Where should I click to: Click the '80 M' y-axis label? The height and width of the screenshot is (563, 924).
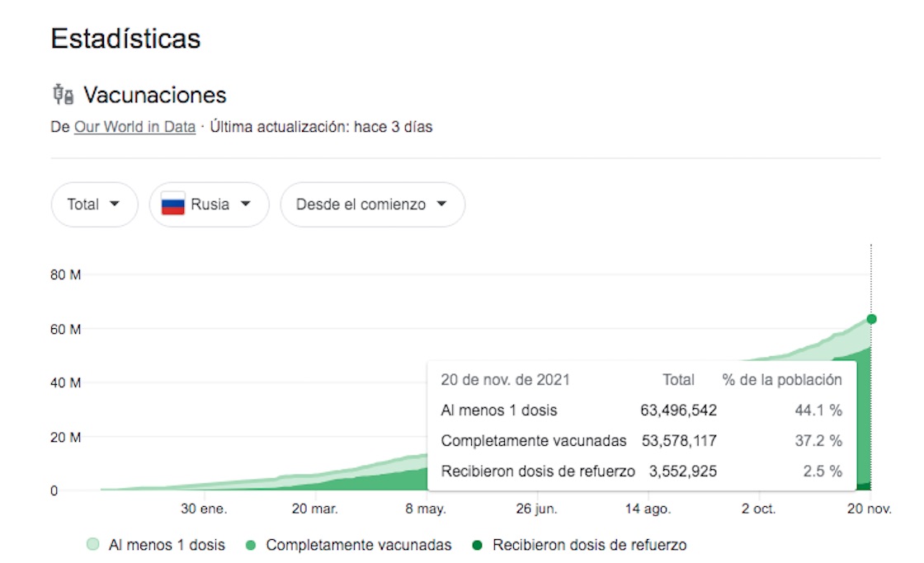point(66,274)
